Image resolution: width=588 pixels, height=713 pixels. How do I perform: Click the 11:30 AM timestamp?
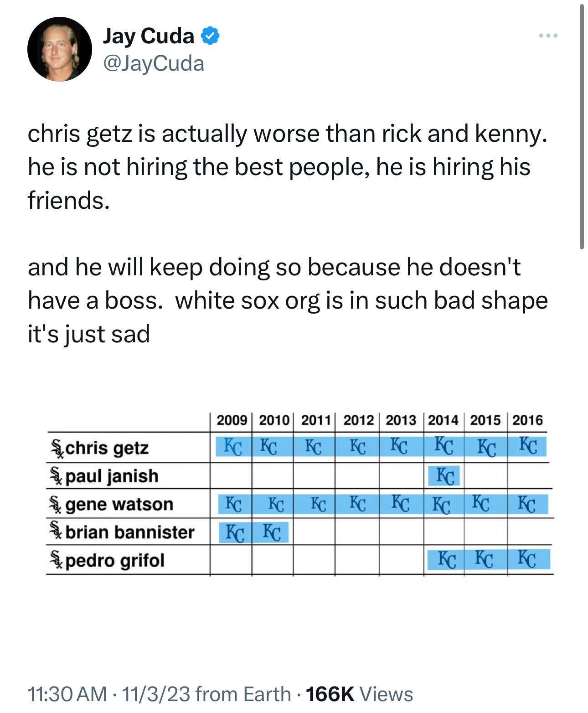click(67, 694)
